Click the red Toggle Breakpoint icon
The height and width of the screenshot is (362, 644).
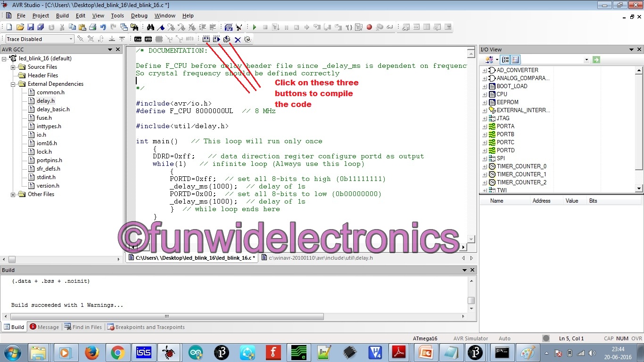[x=370, y=27]
